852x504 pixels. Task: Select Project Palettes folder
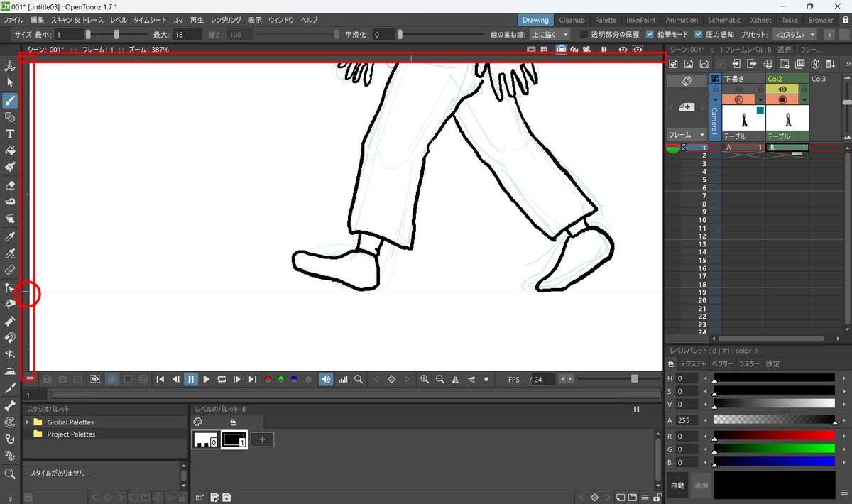pyautogui.click(x=71, y=434)
